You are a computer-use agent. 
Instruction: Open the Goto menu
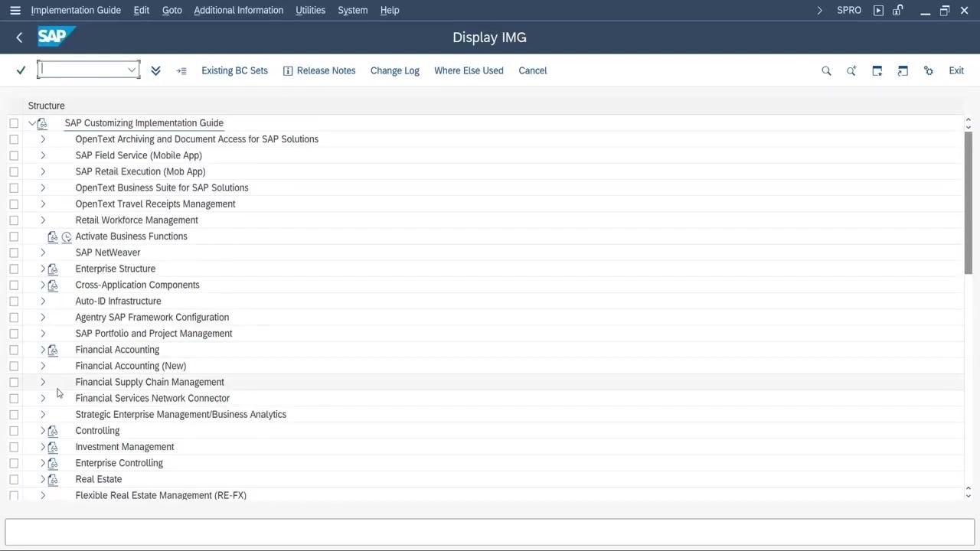click(x=171, y=10)
